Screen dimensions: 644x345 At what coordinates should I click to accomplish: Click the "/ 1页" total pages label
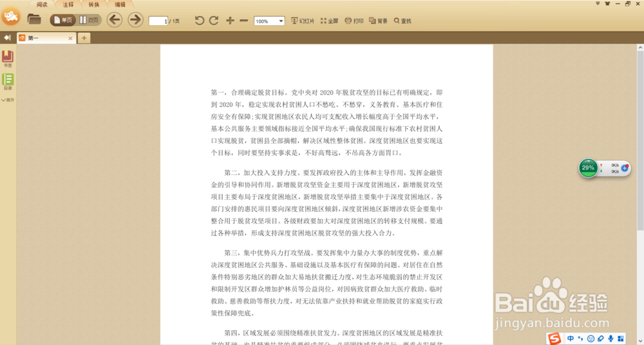click(175, 21)
